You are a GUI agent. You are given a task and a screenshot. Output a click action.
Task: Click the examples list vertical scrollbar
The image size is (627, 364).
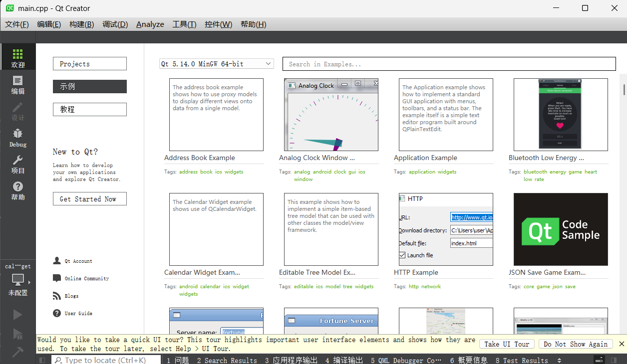(x=624, y=90)
